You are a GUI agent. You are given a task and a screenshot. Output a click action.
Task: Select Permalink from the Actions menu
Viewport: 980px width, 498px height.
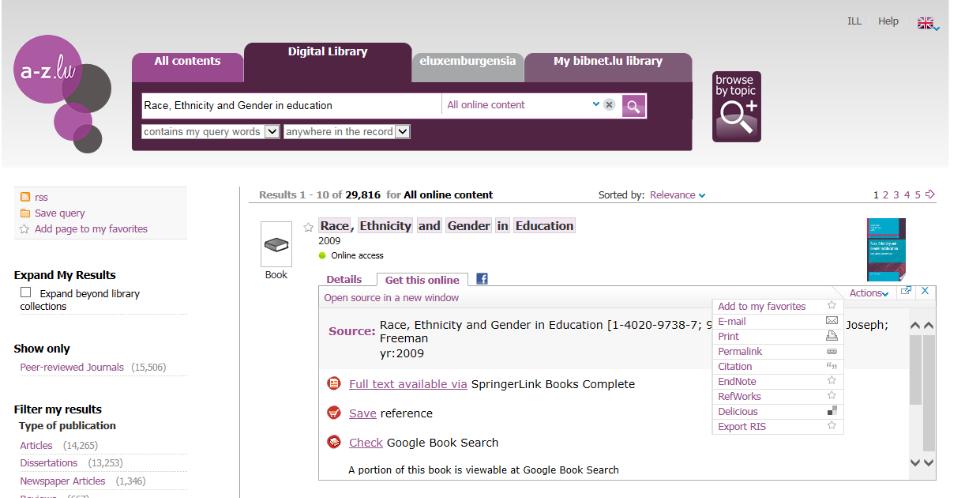740,351
